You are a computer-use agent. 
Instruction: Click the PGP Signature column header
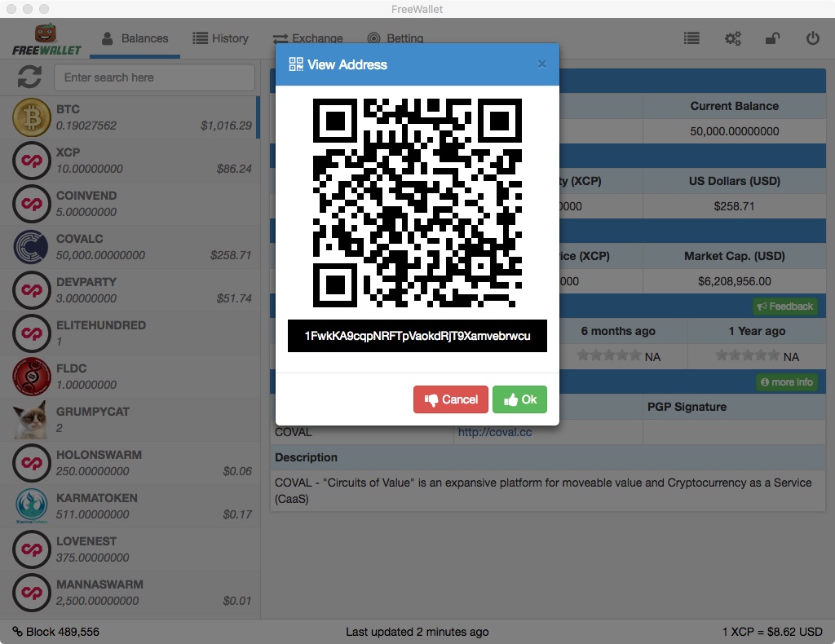687,407
